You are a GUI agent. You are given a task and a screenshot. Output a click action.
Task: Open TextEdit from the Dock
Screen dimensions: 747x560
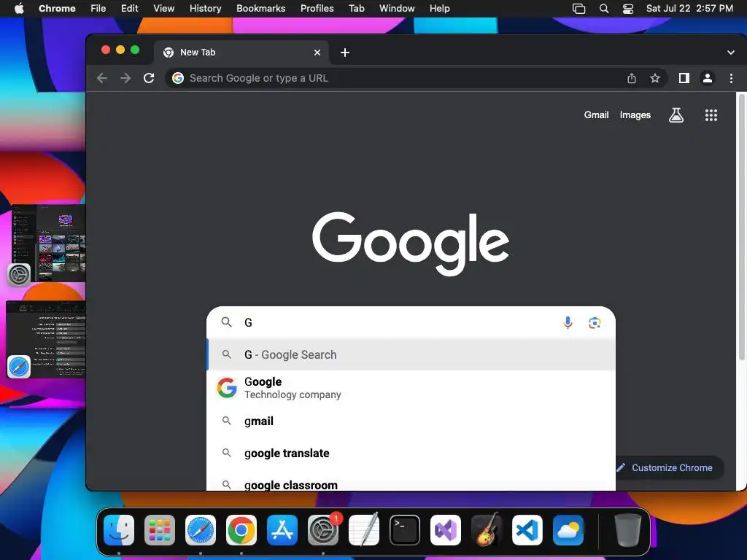[364, 530]
